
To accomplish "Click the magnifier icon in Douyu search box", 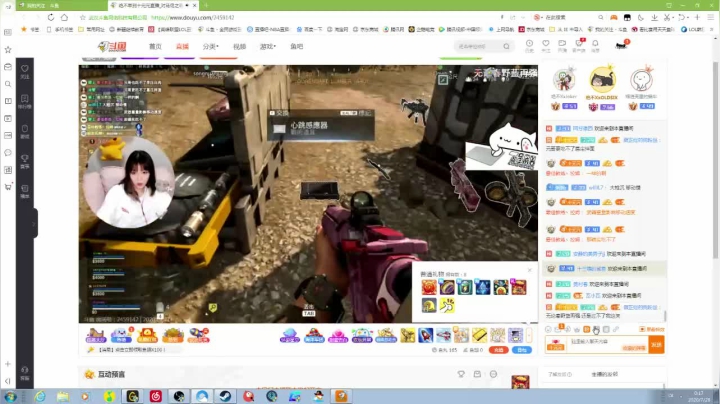I will 506,46.
